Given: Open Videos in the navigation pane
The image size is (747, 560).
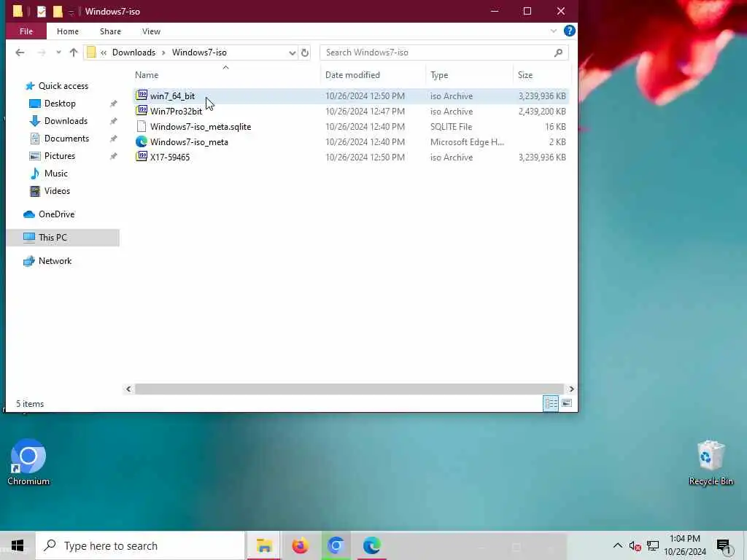Looking at the screenshot, I should click(57, 191).
